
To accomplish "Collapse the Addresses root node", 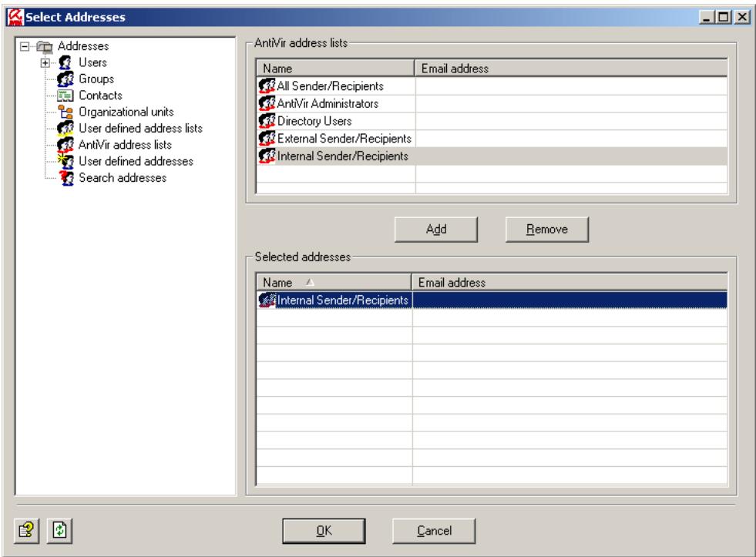I will coord(25,47).
